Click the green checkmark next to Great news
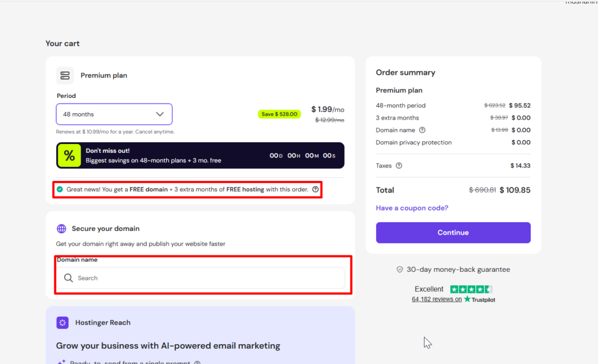Screen dimensions: 598x364 (60, 189)
